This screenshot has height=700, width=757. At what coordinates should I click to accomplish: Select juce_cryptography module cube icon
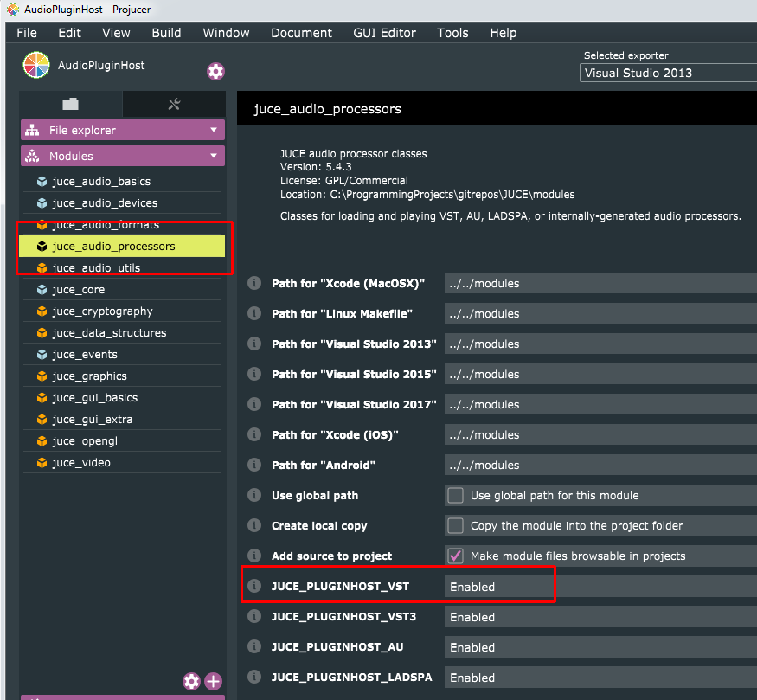[x=42, y=311]
